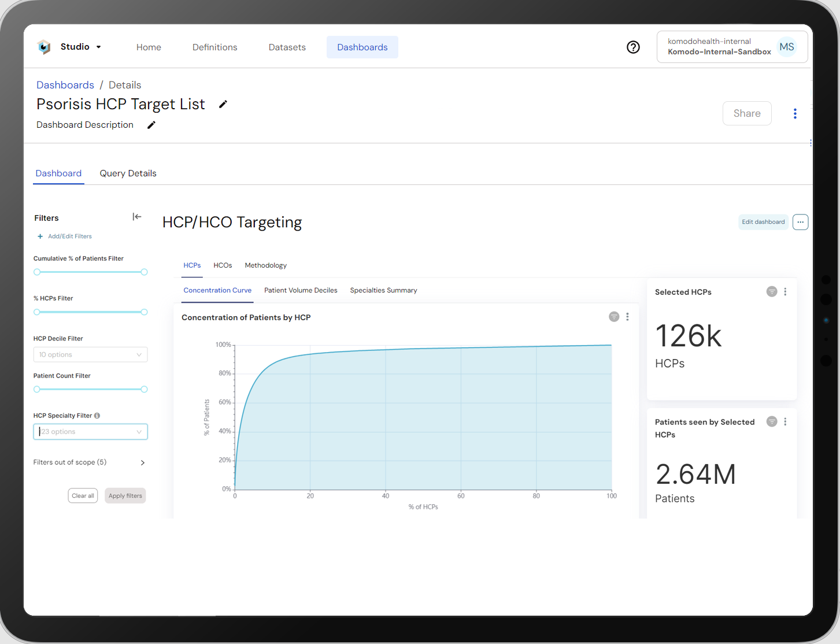
Task: Switch to the Query Details tab
Action: tap(128, 173)
